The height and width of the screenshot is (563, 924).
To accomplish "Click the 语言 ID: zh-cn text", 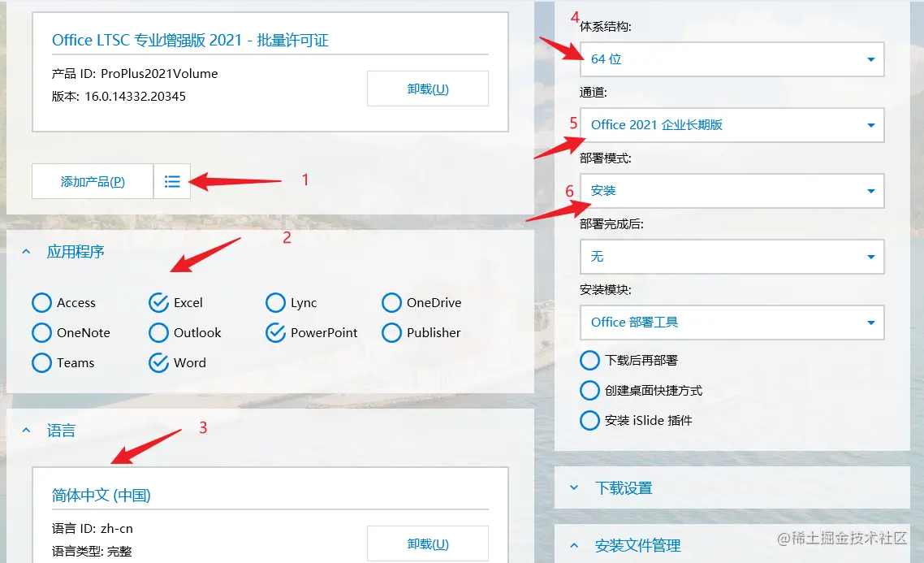I will 93,529.
